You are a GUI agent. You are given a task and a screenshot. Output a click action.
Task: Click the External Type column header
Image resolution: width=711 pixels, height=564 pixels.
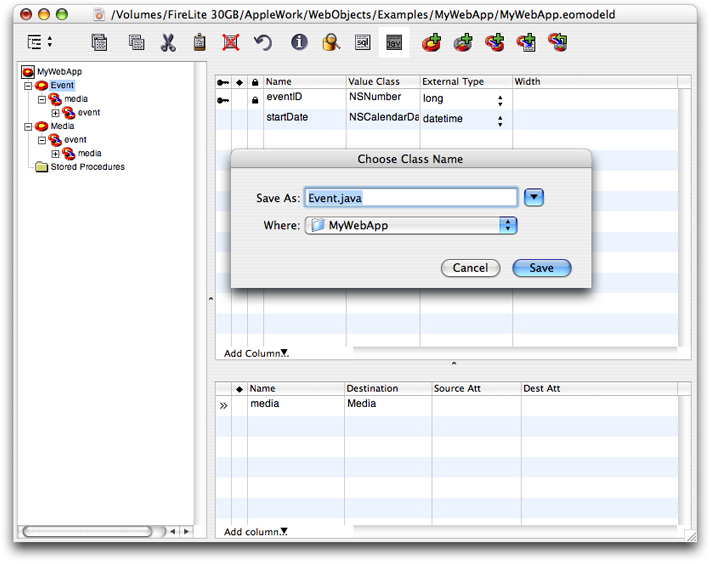(x=466, y=82)
